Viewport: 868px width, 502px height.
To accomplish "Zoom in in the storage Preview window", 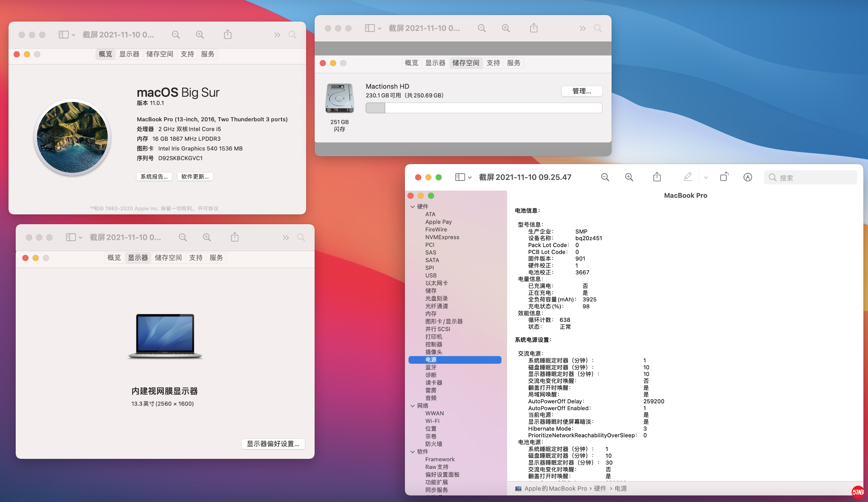I will (x=506, y=28).
